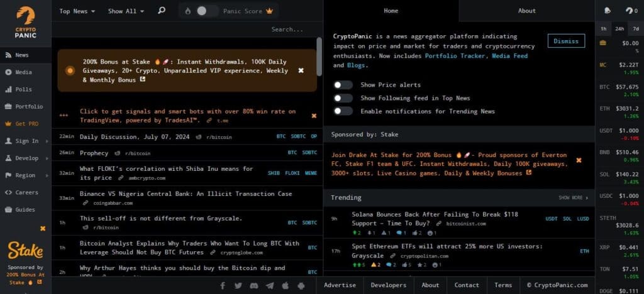Switch to the About tab
The height and width of the screenshot is (294, 644).
[526, 11]
